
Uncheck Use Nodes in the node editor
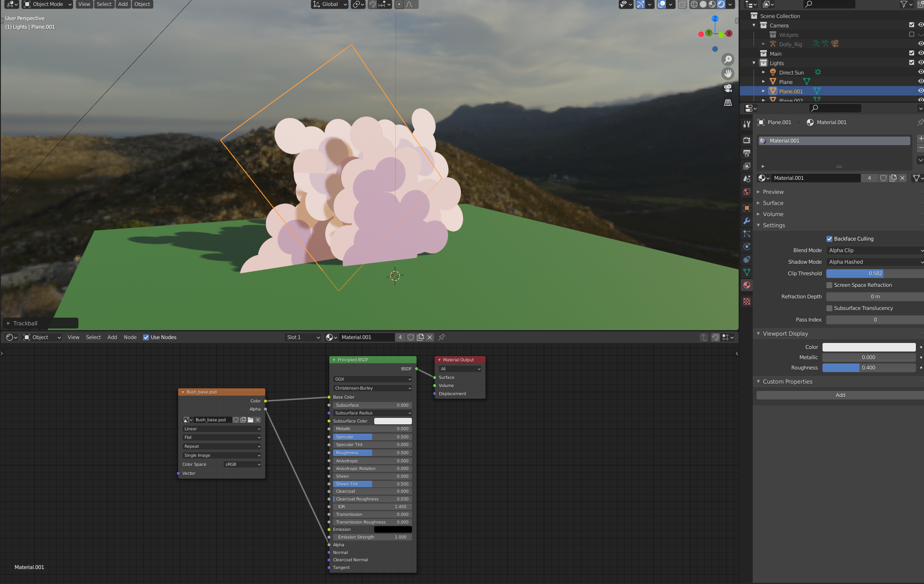point(146,337)
